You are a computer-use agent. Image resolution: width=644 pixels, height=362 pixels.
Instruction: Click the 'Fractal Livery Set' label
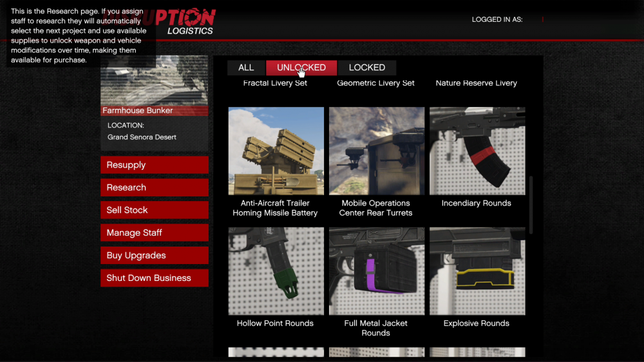click(x=275, y=83)
